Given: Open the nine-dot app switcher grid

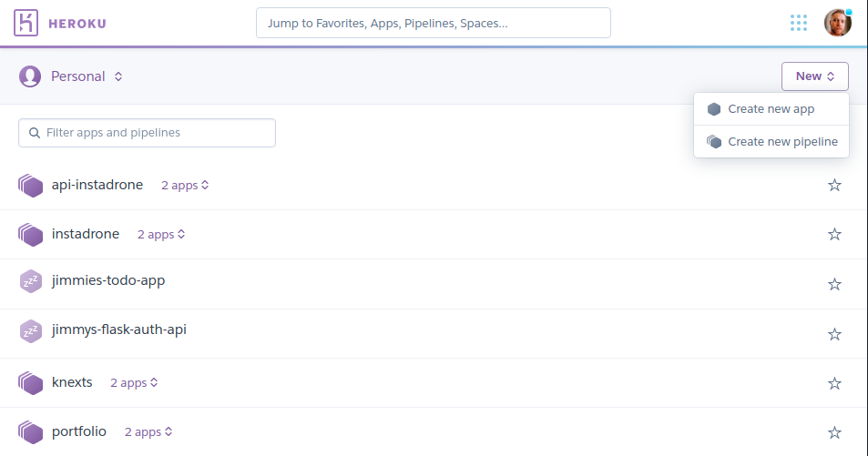Looking at the screenshot, I should (x=799, y=23).
